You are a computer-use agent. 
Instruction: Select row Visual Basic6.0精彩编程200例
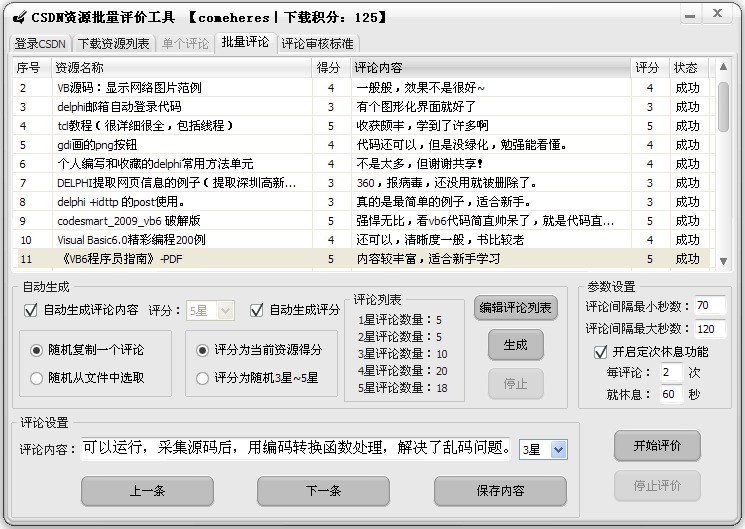point(361,240)
